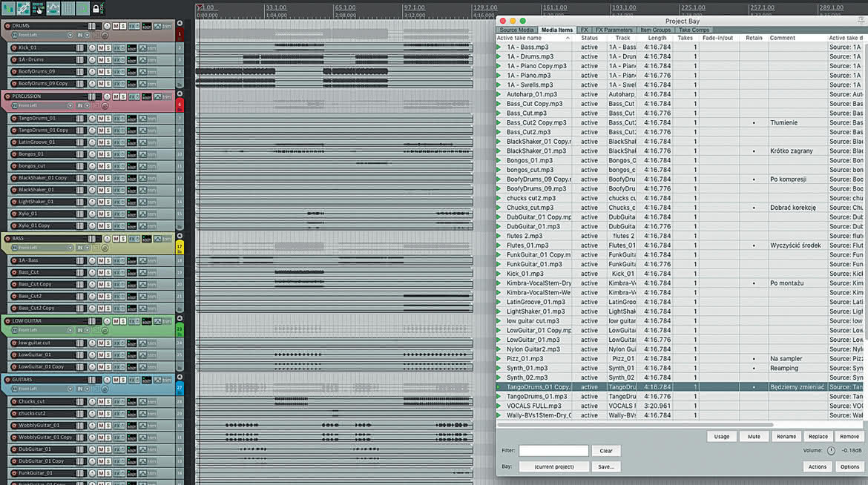Viewport: 868px width, 485px height.
Task: Mute the TangoDrums_01 track
Action: pyautogui.click(x=101, y=119)
